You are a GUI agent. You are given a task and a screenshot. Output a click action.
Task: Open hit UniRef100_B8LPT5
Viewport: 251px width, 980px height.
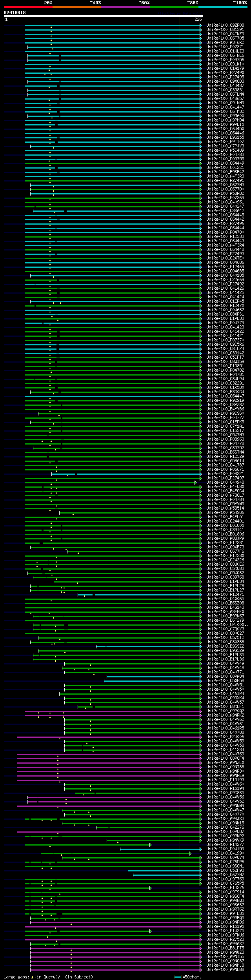coord(225,948)
